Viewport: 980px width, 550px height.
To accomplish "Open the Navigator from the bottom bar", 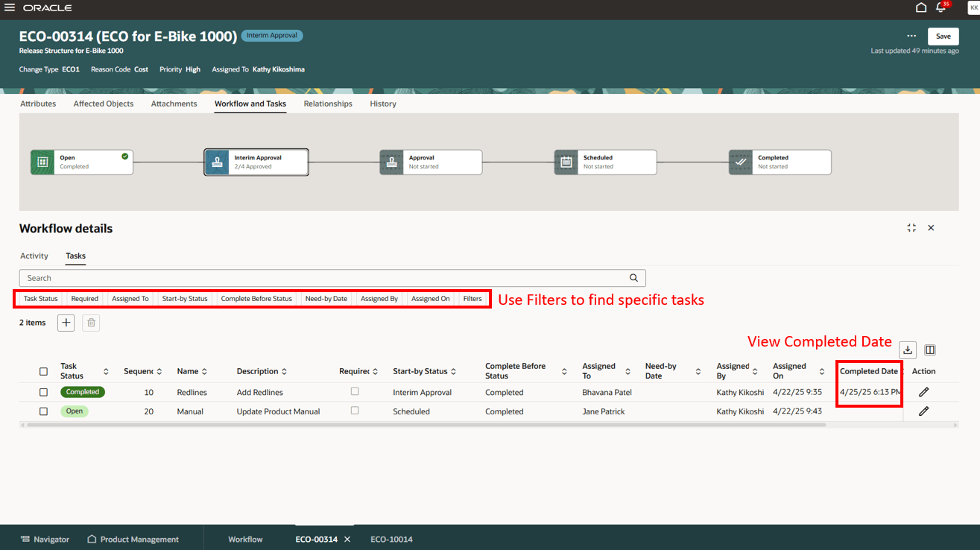I will (x=45, y=540).
